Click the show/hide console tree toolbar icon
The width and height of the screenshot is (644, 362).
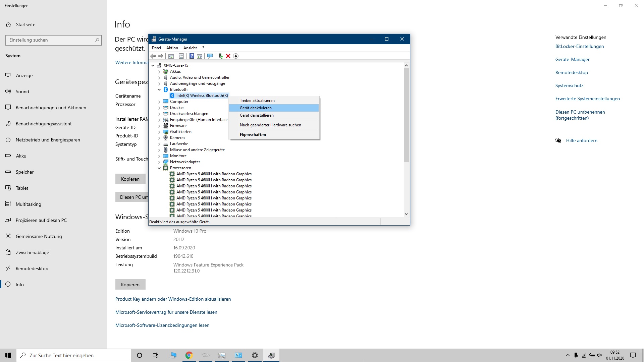tap(171, 56)
